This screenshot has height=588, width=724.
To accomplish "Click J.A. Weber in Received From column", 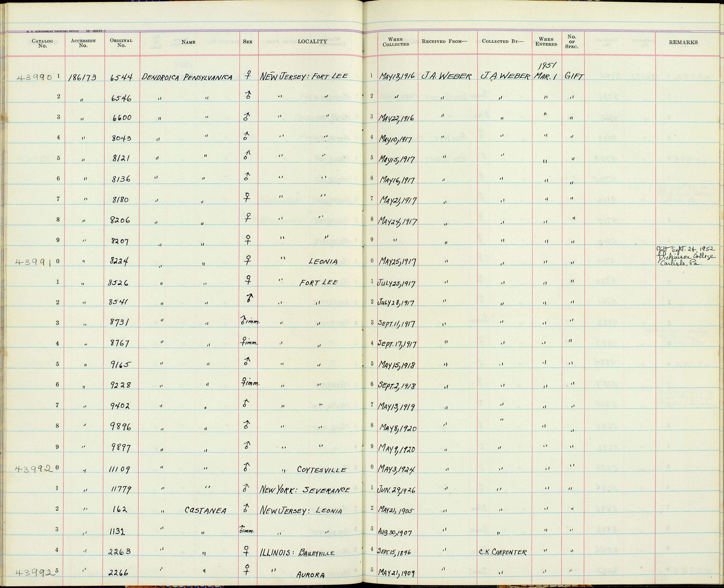I will coord(446,76).
